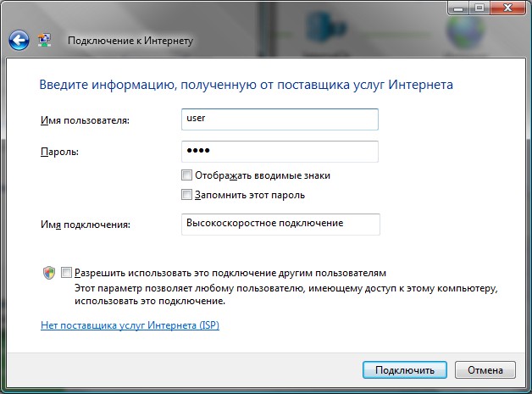Viewport: 532px width, 394px height.
Task: Close the connection wizard window
Action: click(x=507, y=8)
